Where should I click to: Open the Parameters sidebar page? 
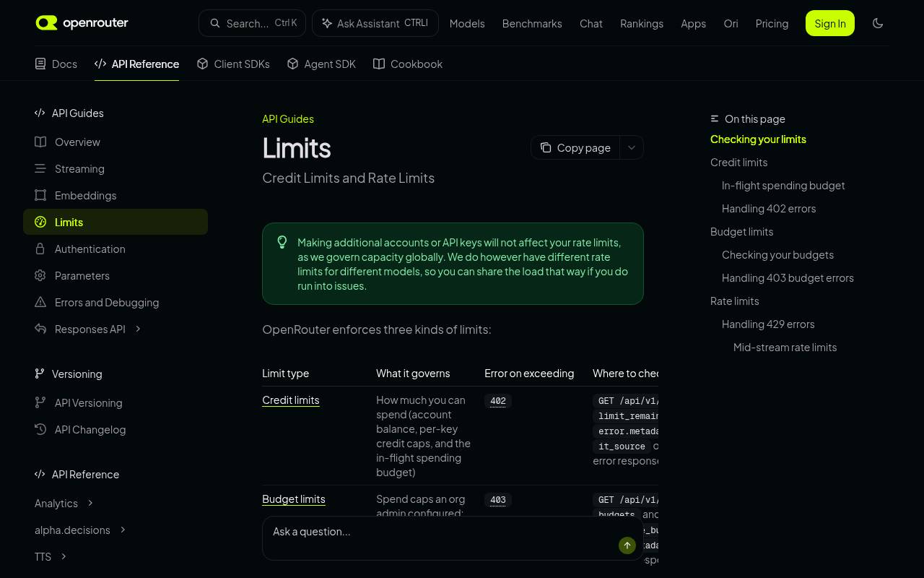click(x=115, y=275)
